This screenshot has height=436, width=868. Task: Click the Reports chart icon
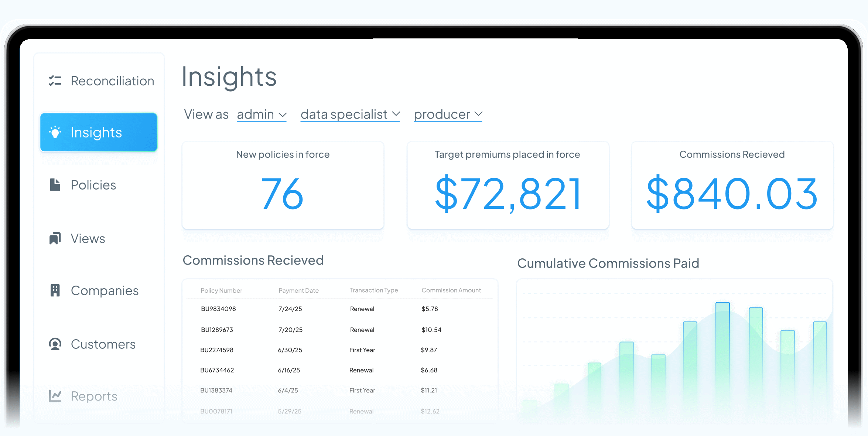(55, 396)
